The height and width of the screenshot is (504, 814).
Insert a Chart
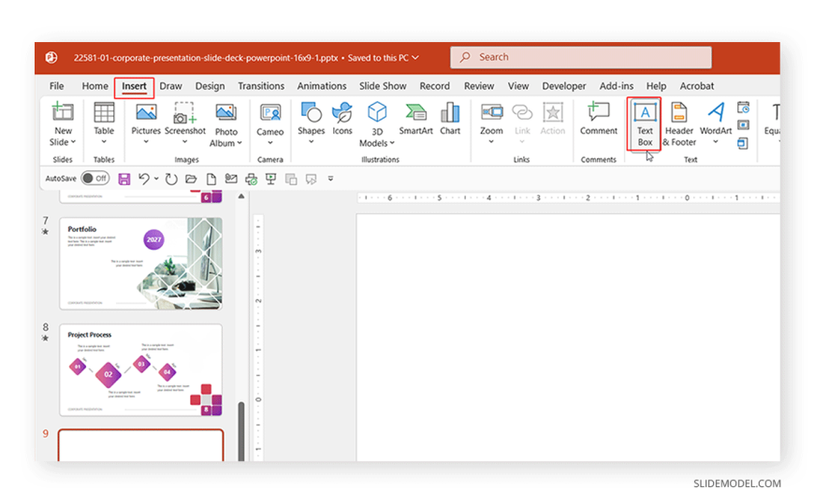click(x=450, y=120)
